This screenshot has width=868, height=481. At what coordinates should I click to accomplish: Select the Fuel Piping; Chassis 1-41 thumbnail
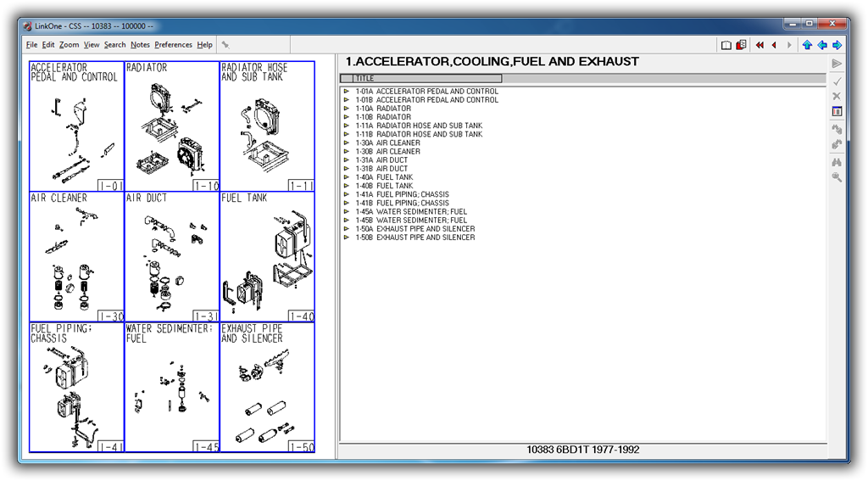tap(76, 388)
